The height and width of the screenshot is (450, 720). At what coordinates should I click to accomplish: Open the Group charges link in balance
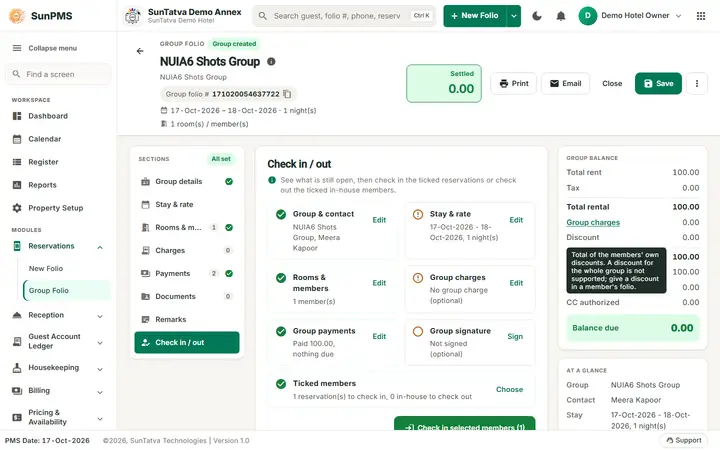pos(593,222)
